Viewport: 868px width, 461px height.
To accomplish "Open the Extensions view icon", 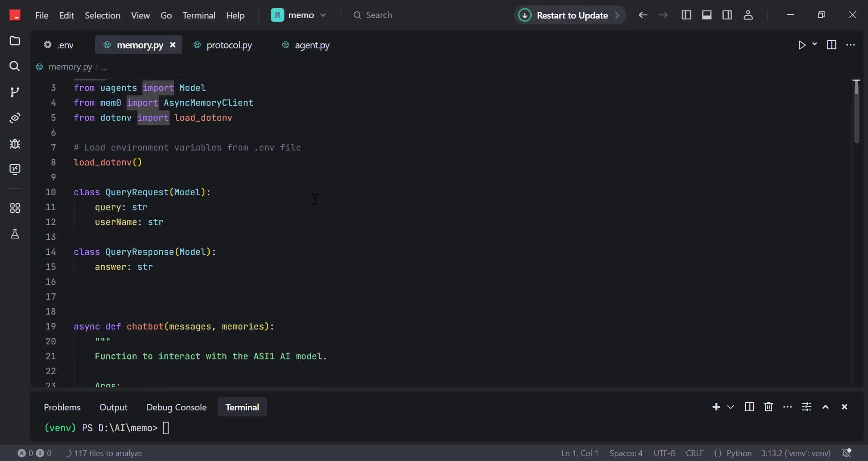I will point(15,208).
